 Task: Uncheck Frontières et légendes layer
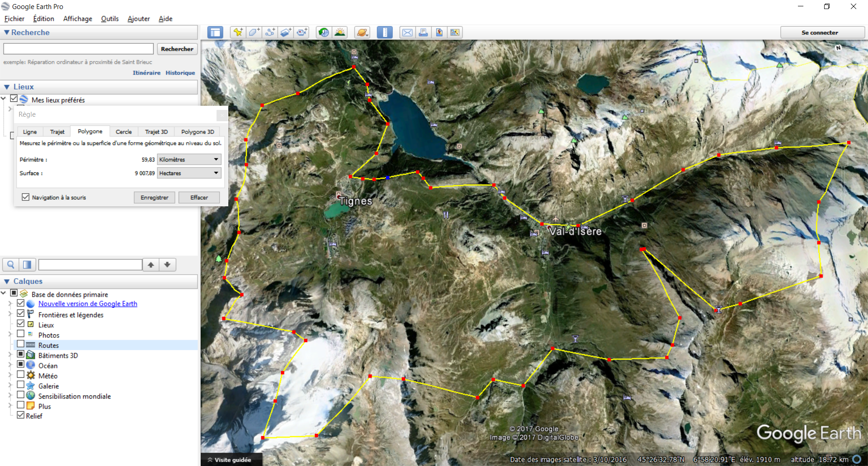click(21, 313)
